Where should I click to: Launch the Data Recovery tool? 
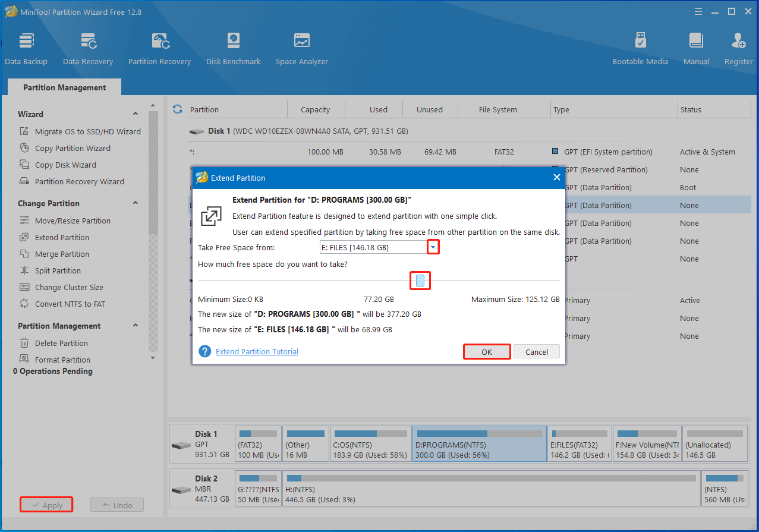click(x=88, y=49)
